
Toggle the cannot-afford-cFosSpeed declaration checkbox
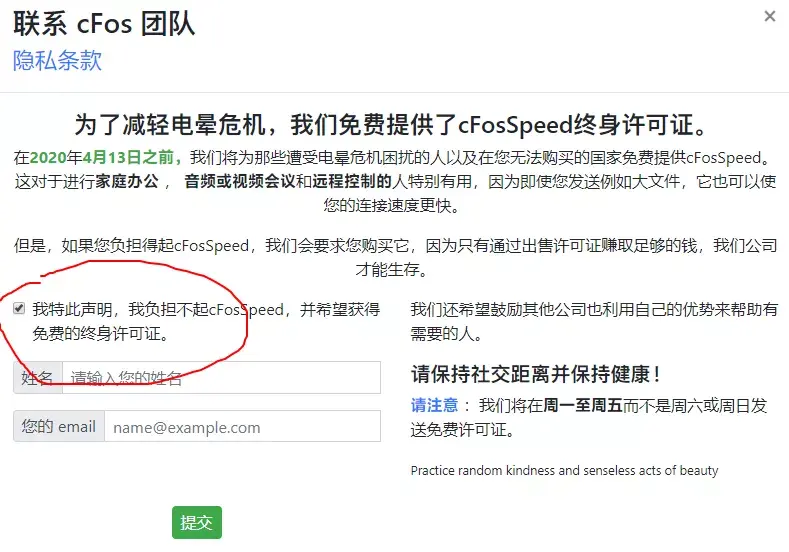(x=19, y=308)
